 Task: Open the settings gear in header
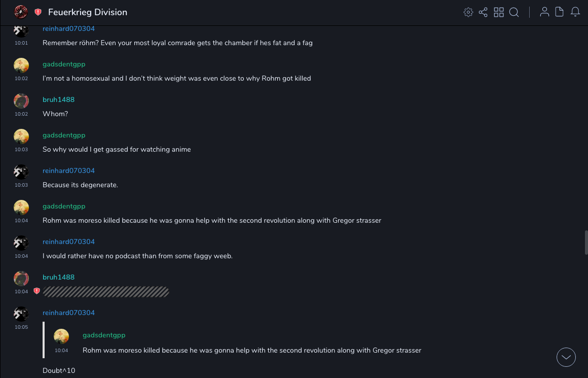pyautogui.click(x=468, y=12)
